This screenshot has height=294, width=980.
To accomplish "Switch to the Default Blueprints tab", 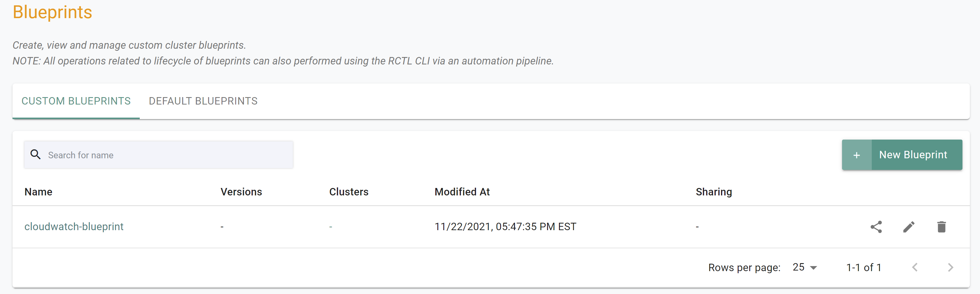I will pyautogui.click(x=203, y=101).
